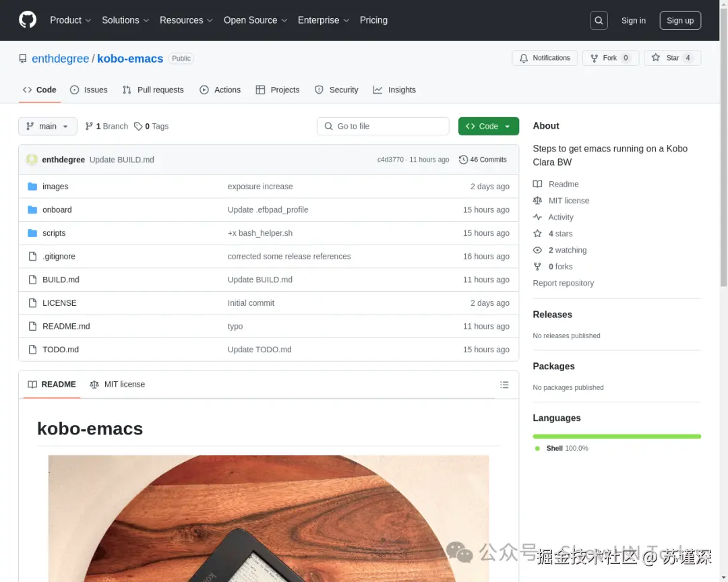Open the enthdegree owner link

pyautogui.click(x=61, y=59)
